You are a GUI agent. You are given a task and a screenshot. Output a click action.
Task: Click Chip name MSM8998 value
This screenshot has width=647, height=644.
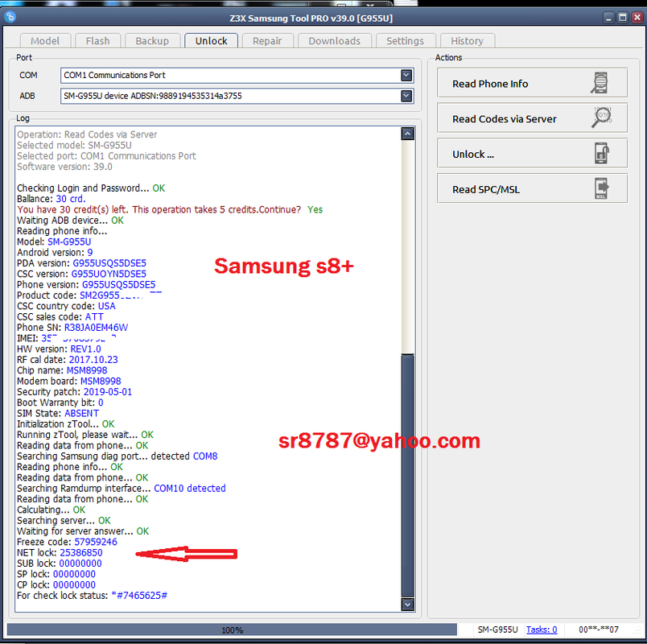[87, 370]
